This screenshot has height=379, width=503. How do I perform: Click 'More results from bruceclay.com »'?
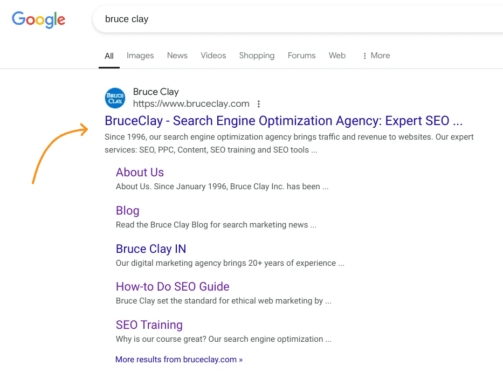[179, 360]
